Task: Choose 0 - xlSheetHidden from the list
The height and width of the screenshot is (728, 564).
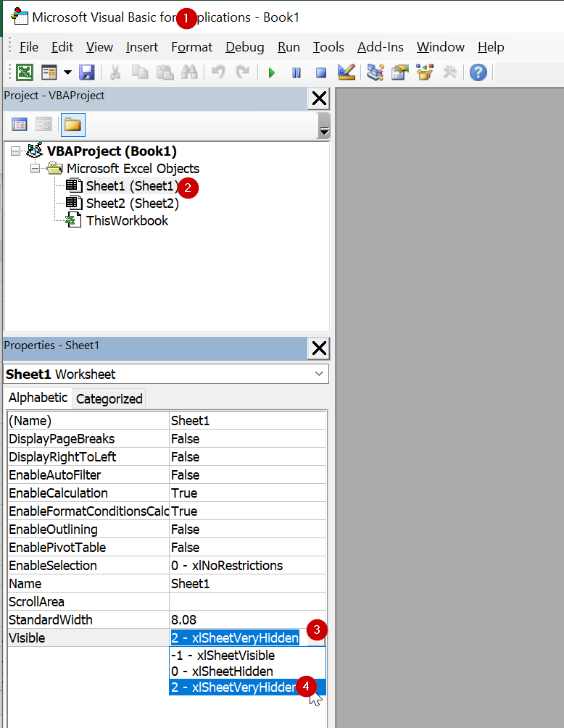Action: (x=247, y=671)
